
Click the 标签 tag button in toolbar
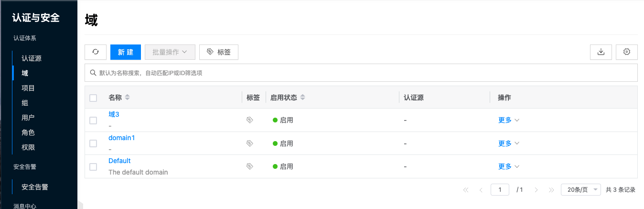click(218, 52)
